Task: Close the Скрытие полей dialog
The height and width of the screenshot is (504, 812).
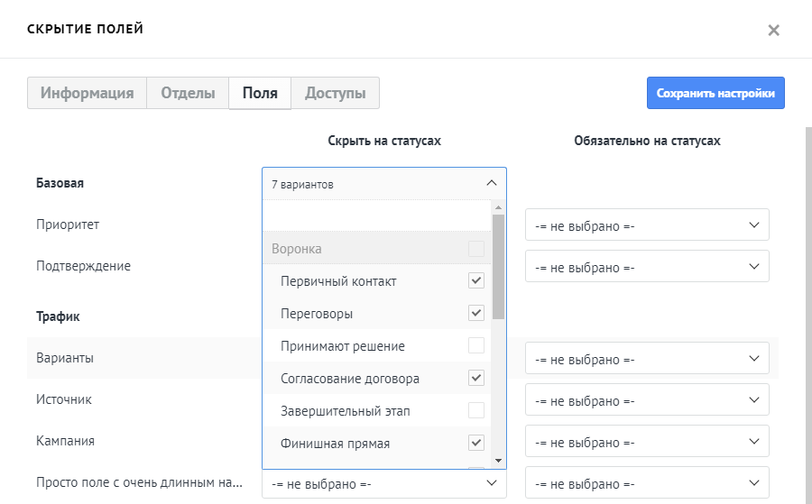Action: coord(773,30)
